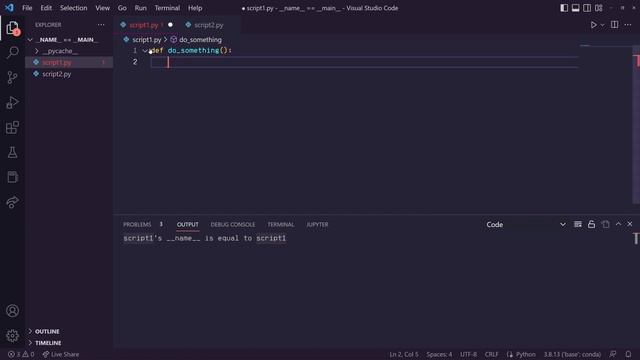Select script1.py in the explorer tree
640x360 pixels.
(x=69, y=62)
